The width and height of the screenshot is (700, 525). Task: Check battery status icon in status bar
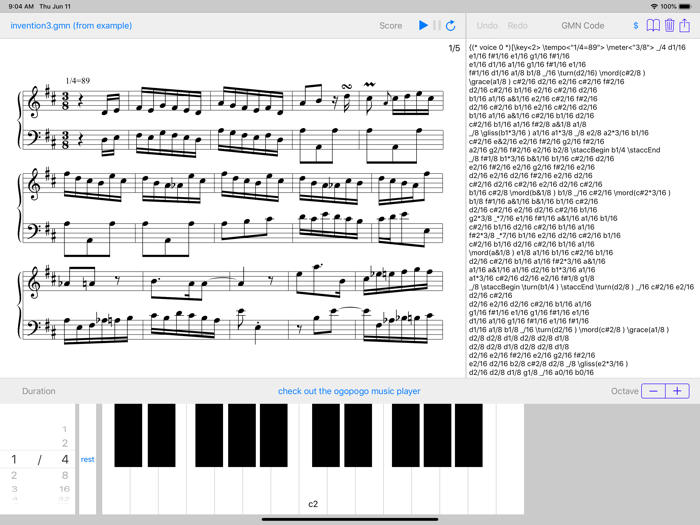point(686,6)
